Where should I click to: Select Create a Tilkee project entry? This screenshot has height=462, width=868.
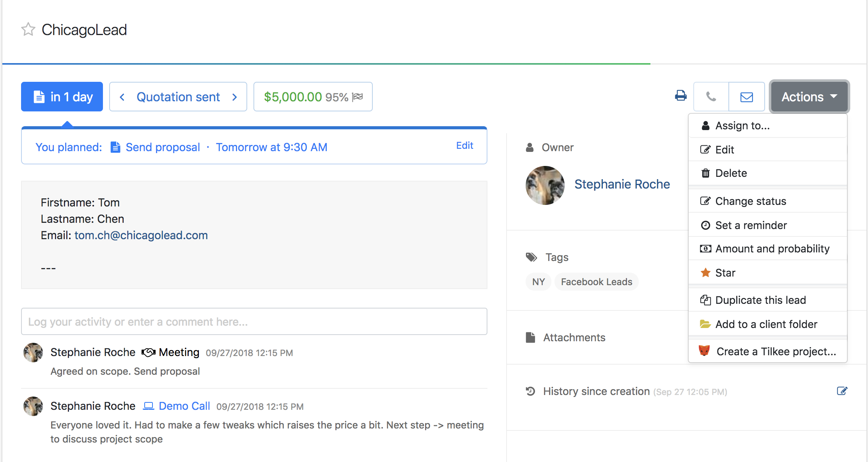point(776,352)
